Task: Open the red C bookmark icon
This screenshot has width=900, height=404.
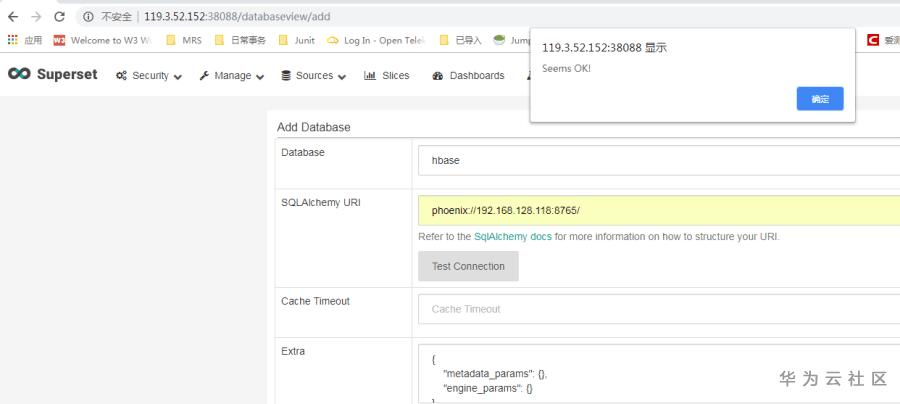Action: 873,40
